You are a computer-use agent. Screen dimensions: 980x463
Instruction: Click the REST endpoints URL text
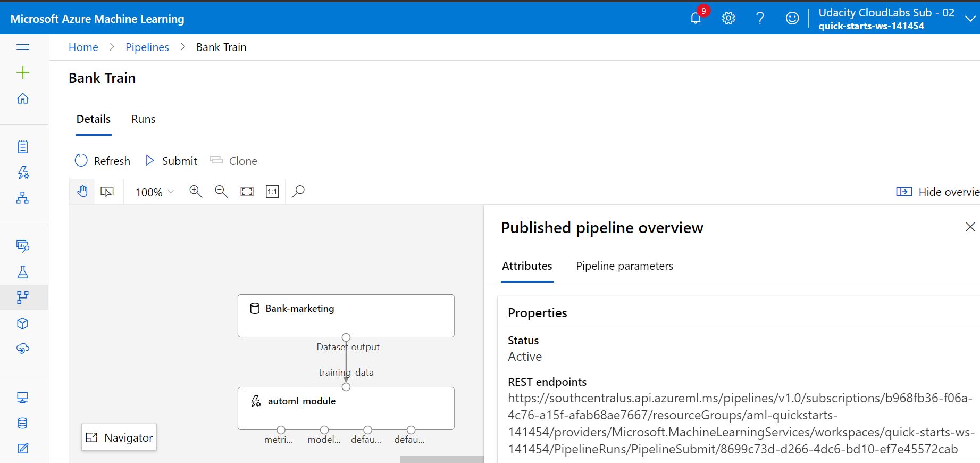pos(740,424)
